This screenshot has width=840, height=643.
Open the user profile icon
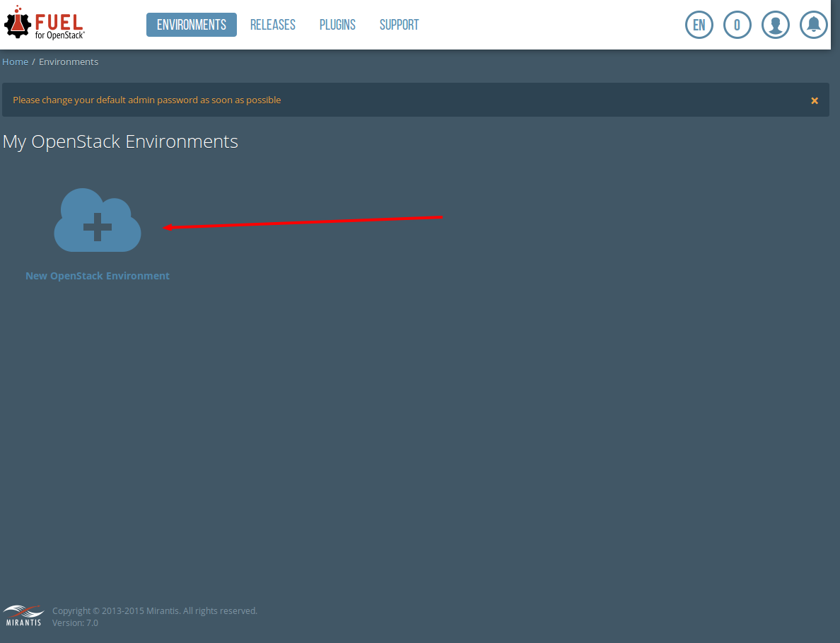pos(775,25)
